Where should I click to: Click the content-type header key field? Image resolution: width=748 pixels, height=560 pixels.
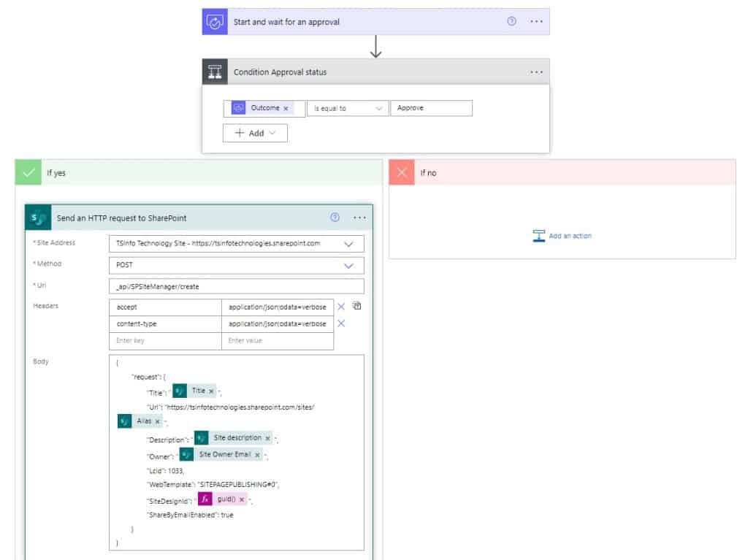(x=165, y=324)
